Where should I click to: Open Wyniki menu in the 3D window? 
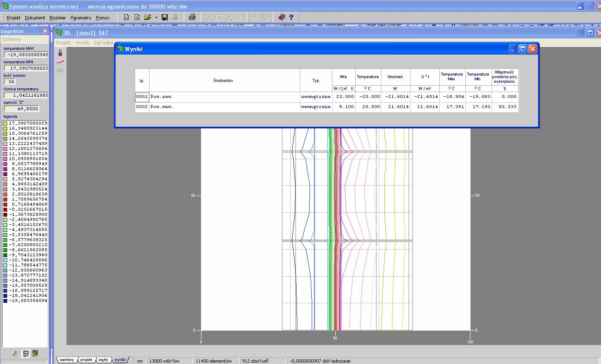(x=82, y=43)
